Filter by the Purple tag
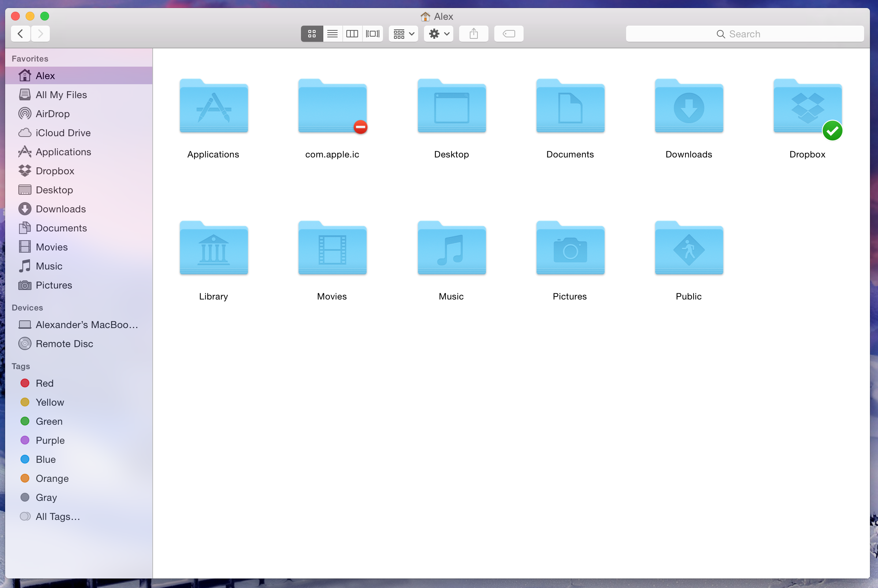 point(79,440)
